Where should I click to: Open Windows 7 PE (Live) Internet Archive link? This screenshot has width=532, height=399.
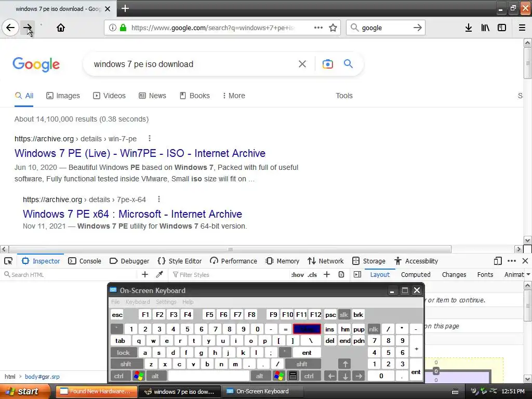(140, 153)
